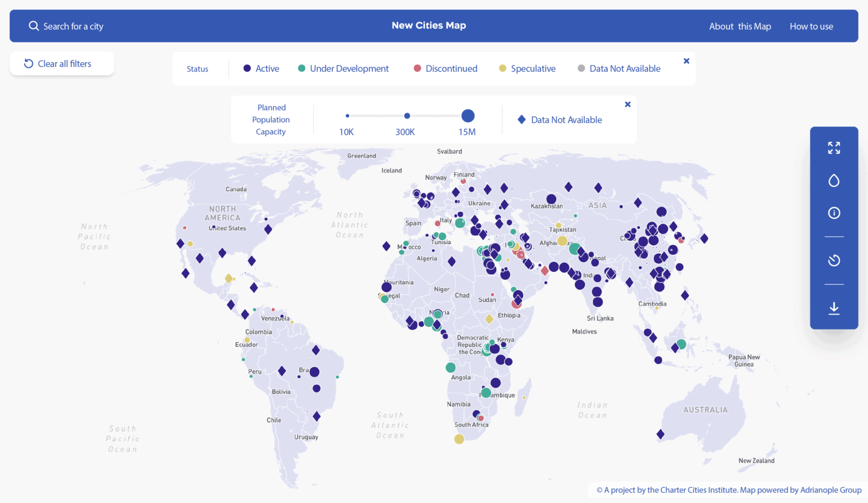The width and height of the screenshot is (868, 503).
Task: Select the water drop map style icon
Action: coord(834,180)
